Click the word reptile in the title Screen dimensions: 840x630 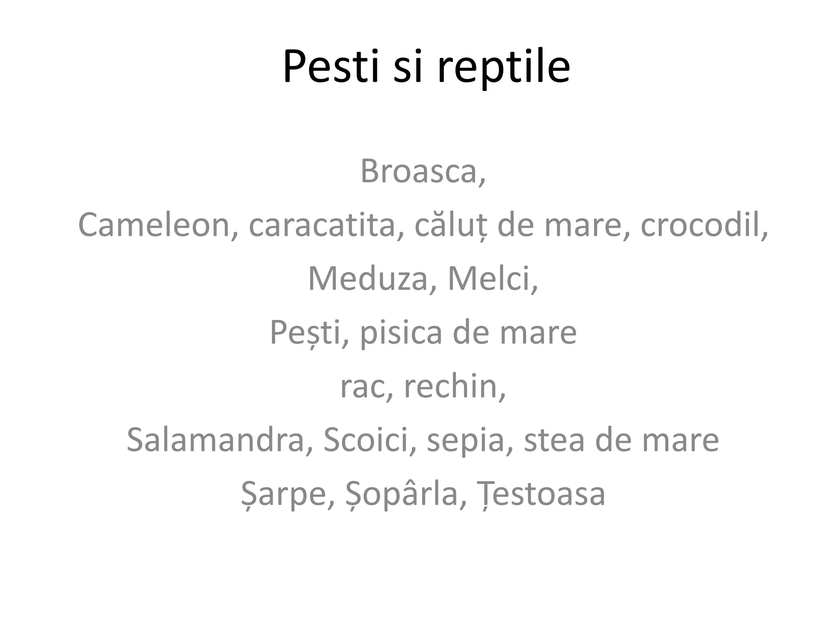click(503, 68)
